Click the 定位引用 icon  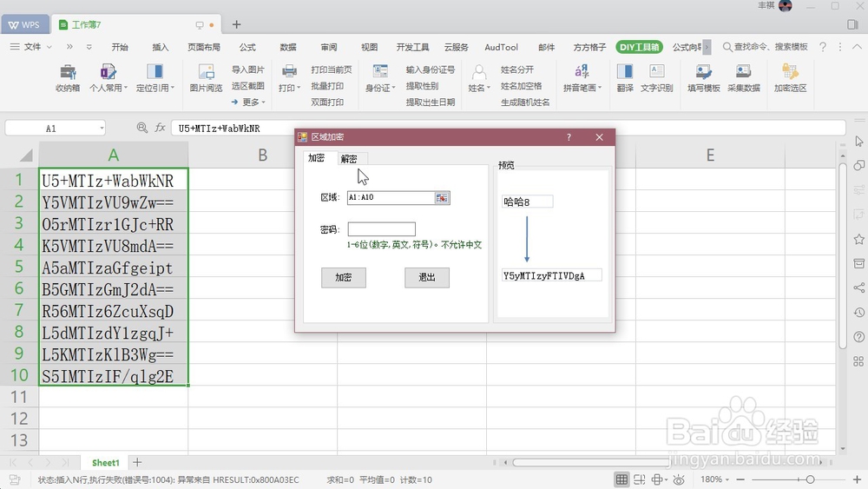click(155, 71)
